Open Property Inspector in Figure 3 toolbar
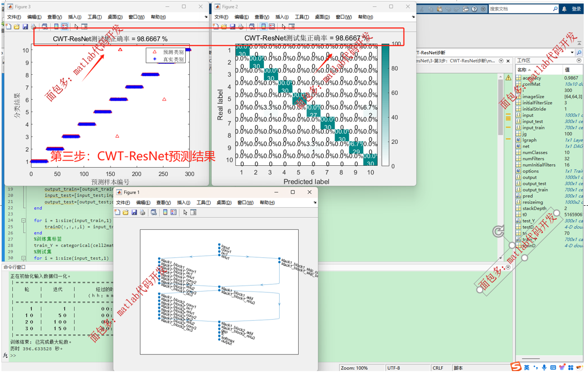588x372 pixels. pyautogui.click(x=84, y=27)
